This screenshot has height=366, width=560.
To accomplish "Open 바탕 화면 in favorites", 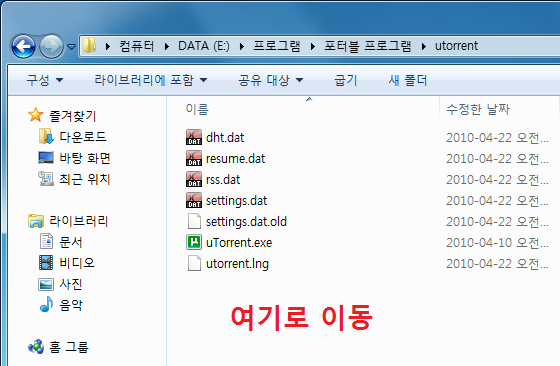I will click(85, 158).
